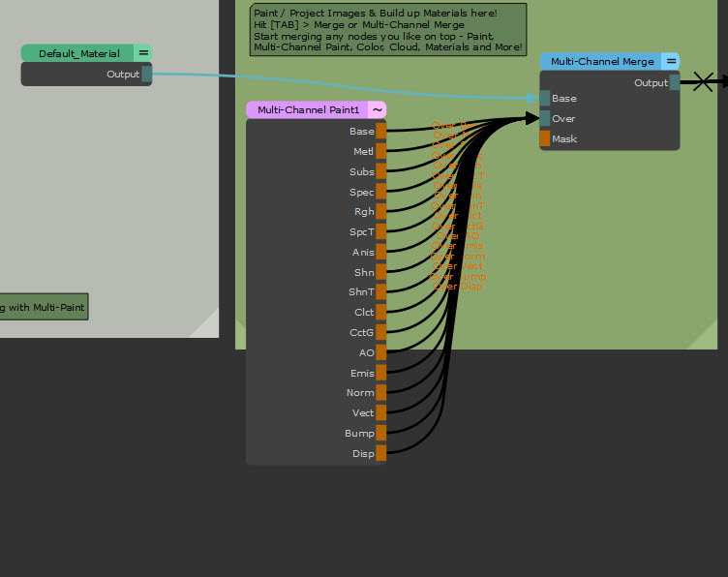Viewport: 728px width, 577px height.
Task: Select the Rgh port on Multi-Channel Paint1
Action: [381, 211]
